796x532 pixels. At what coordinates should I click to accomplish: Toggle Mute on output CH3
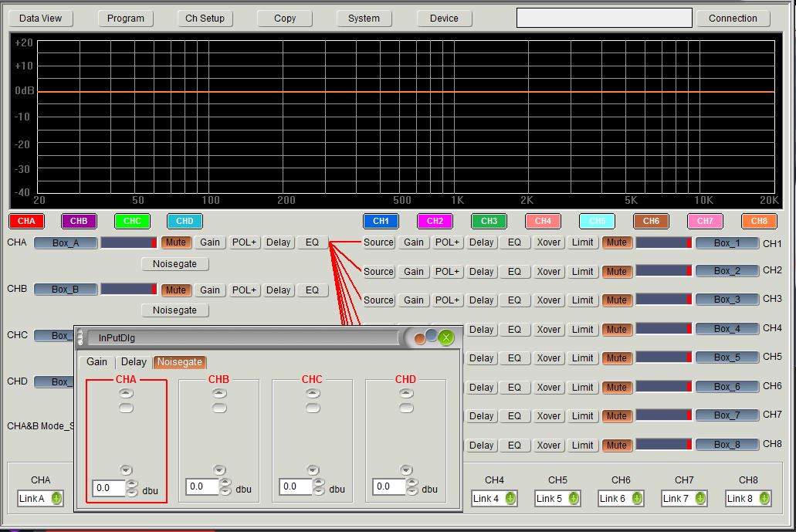617,300
